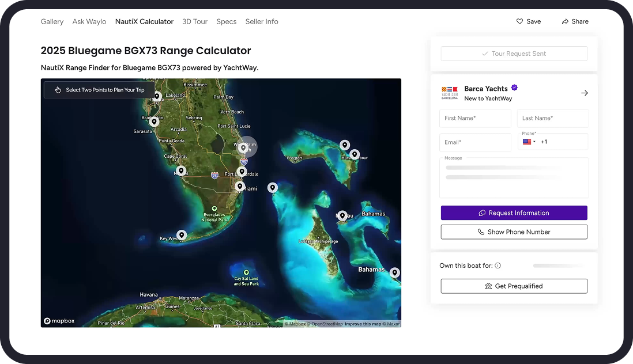
Task: Open the 3D Tour tab
Action: [x=195, y=21]
